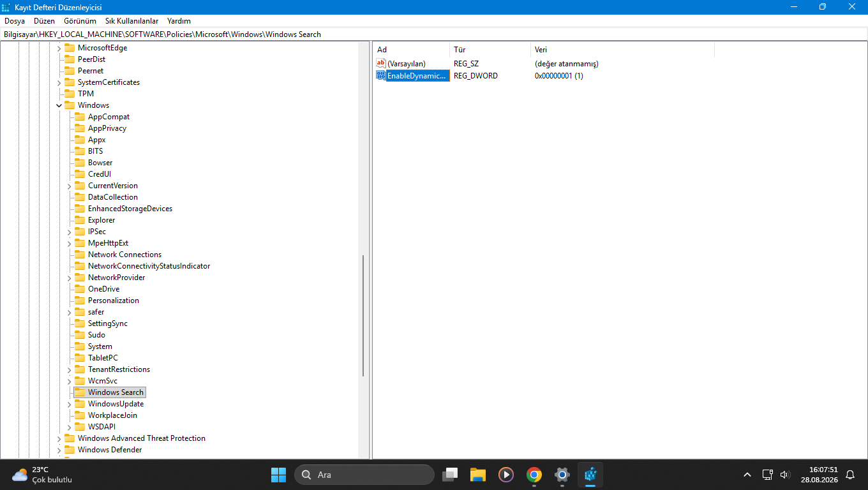Expand the WSDAPI key
Image resolution: width=868 pixels, height=490 pixels.
click(x=70, y=427)
